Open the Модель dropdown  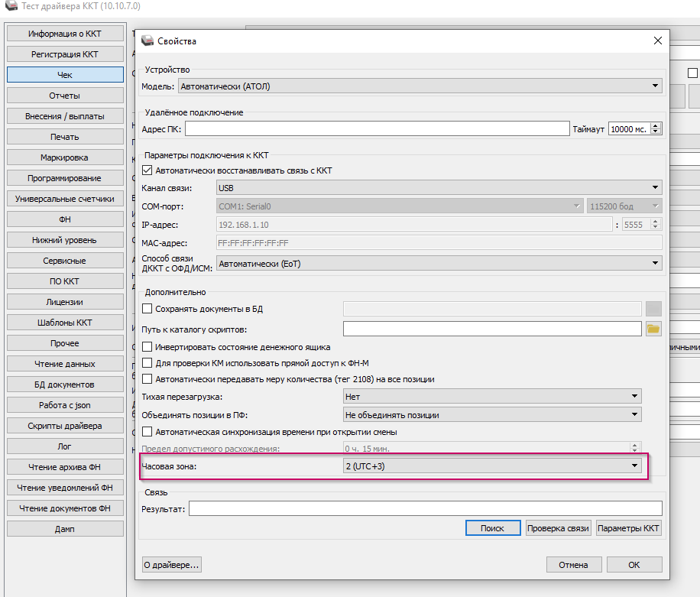pyautogui.click(x=420, y=86)
